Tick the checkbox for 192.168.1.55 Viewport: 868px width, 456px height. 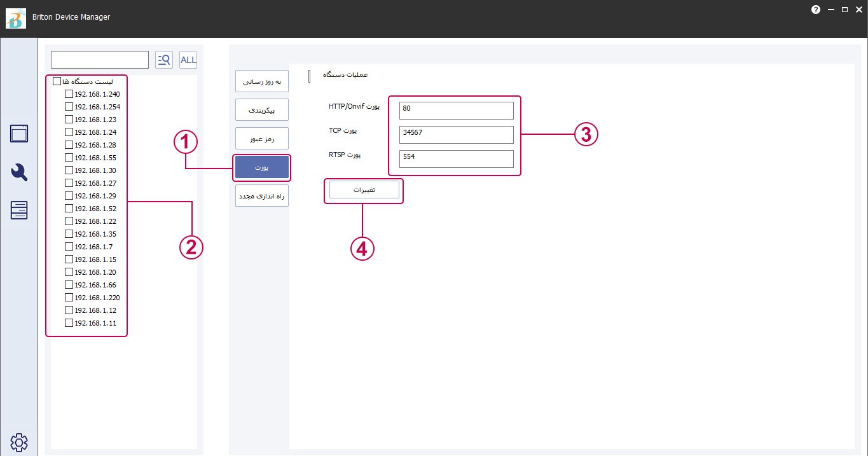coord(69,158)
